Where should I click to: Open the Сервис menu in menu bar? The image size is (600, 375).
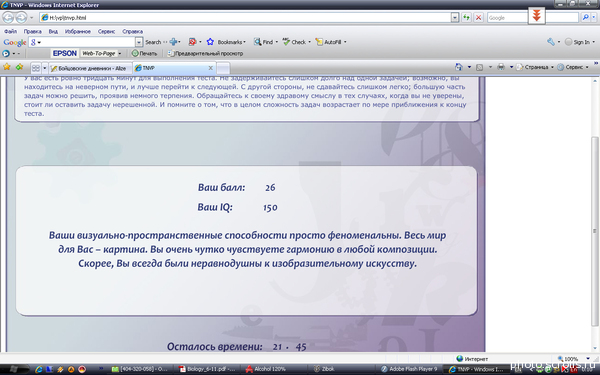[106, 31]
